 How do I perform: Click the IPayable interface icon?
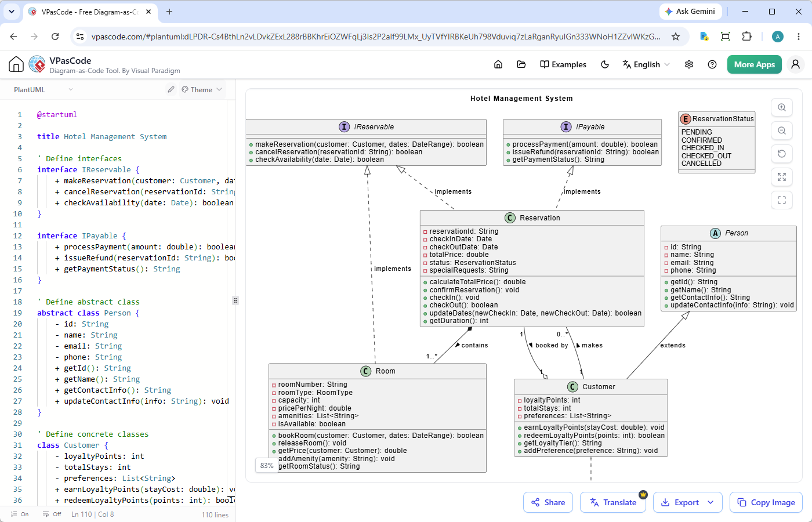pyautogui.click(x=566, y=127)
